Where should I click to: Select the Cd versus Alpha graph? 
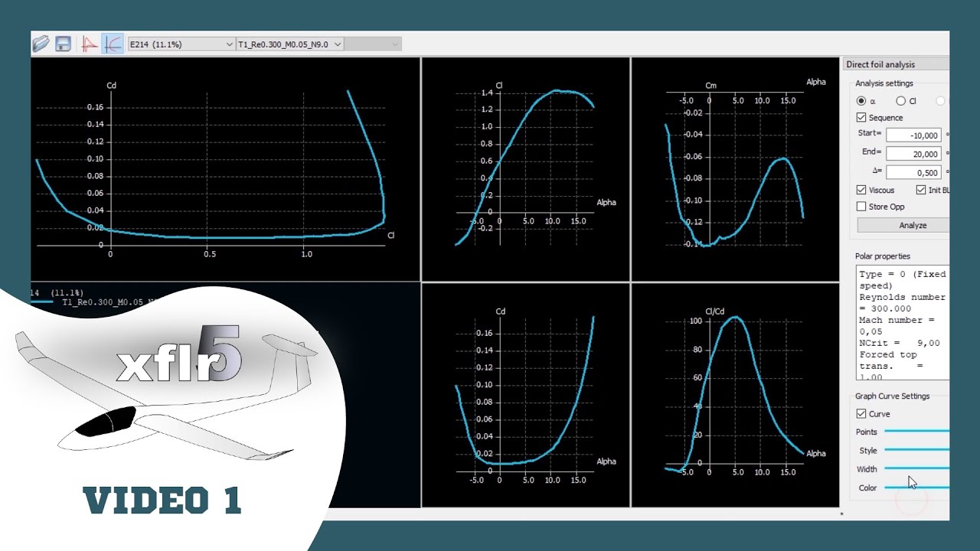pos(526,395)
